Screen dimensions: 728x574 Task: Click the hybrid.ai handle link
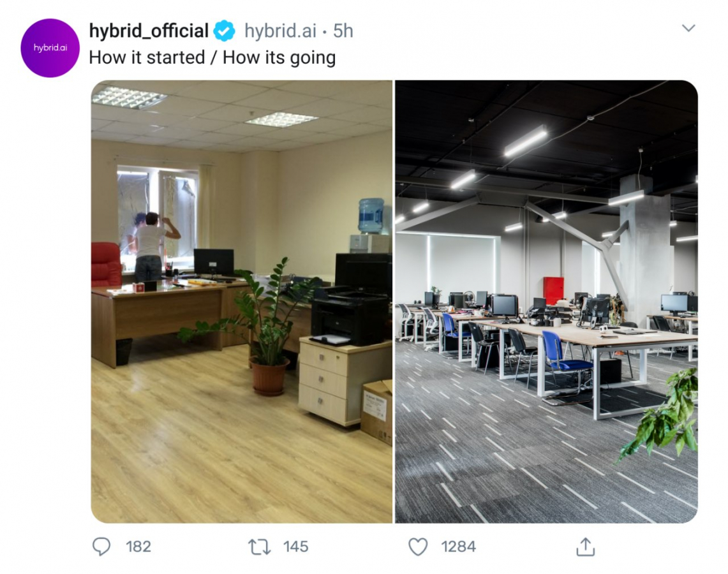coord(280,31)
